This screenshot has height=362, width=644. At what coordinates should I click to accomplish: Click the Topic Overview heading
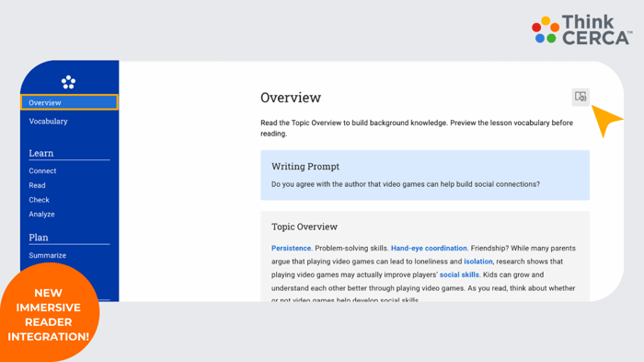[x=305, y=227]
